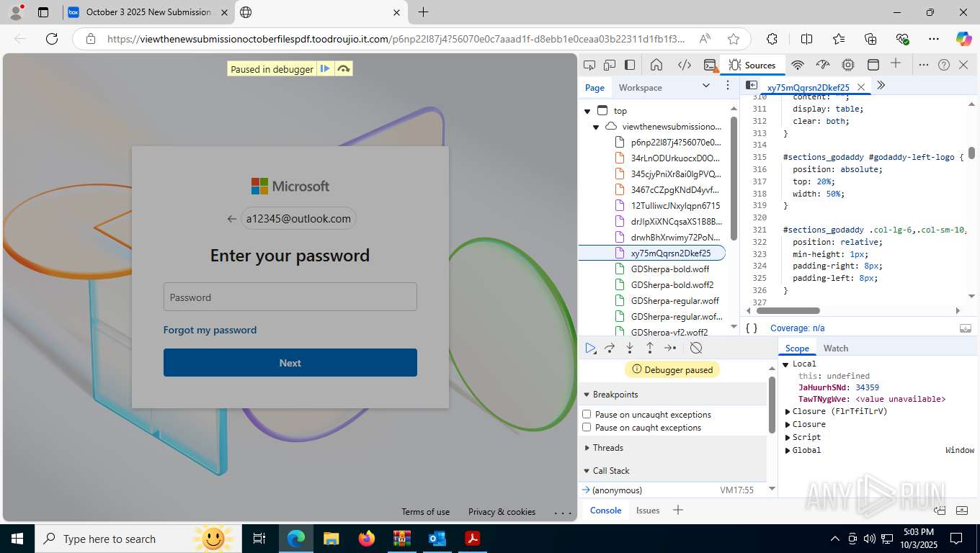
Task: Go back from a12345@outlook.com account
Action: pos(231,219)
